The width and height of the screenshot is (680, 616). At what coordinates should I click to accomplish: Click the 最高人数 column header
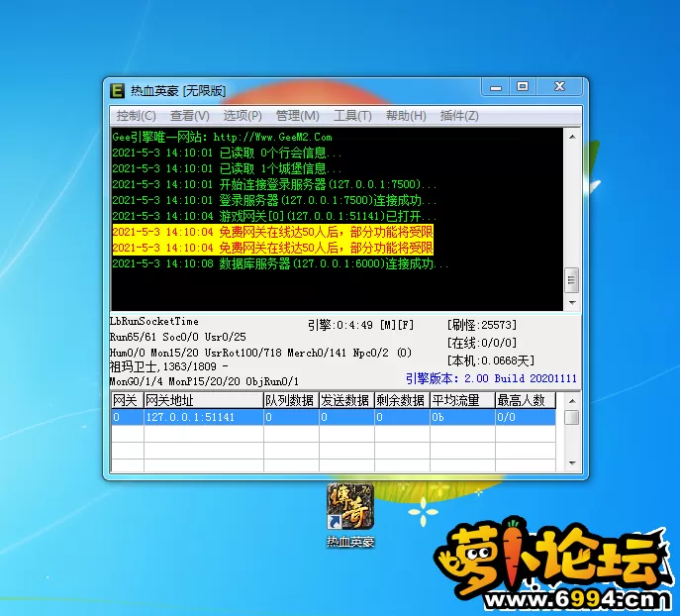pos(526,400)
